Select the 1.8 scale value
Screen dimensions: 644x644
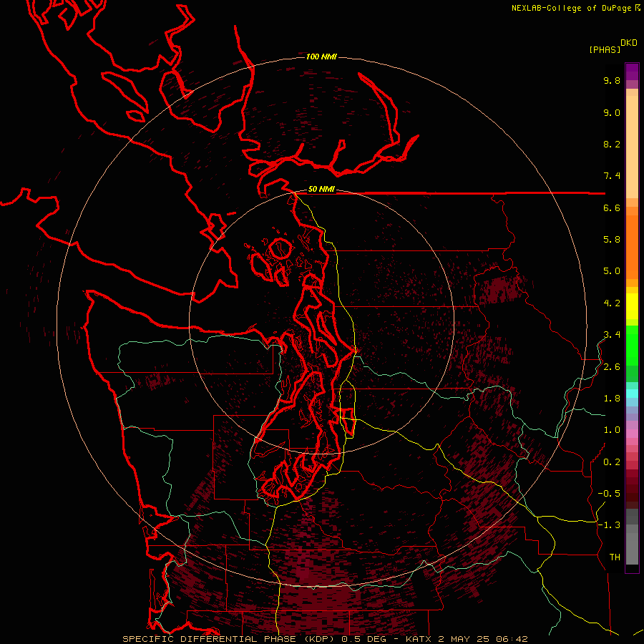point(612,399)
